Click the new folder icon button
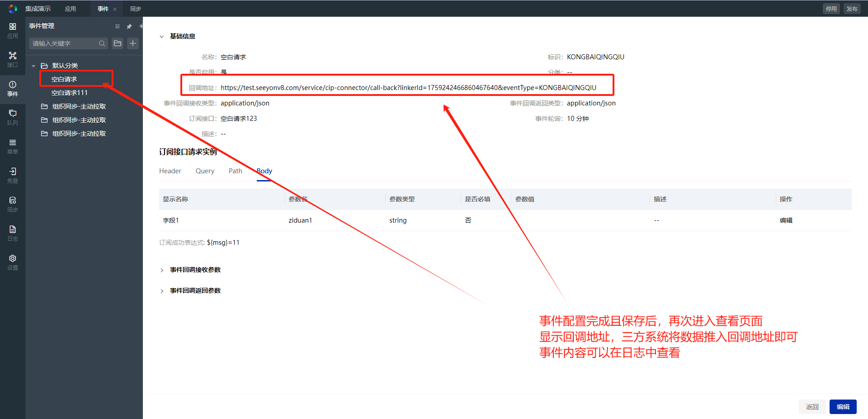The width and height of the screenshot is (868, 419). pyautogui.click(x=118, y=43)
